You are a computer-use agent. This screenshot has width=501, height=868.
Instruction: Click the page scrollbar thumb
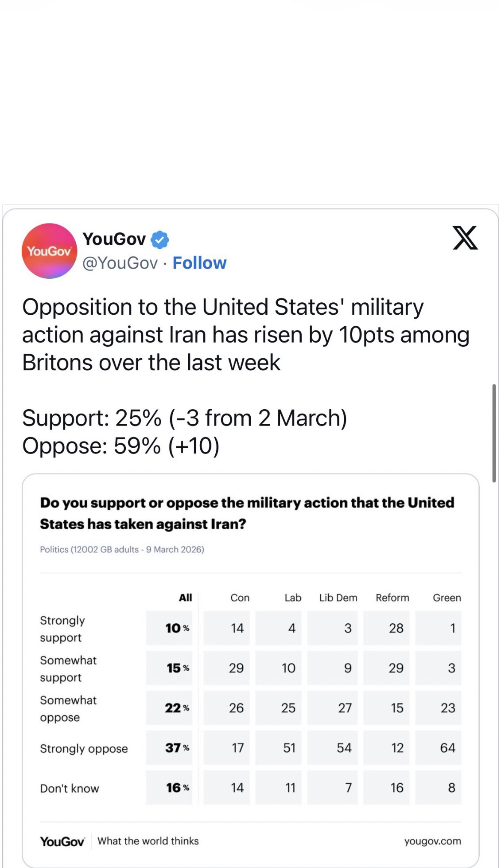pos(494,433)
